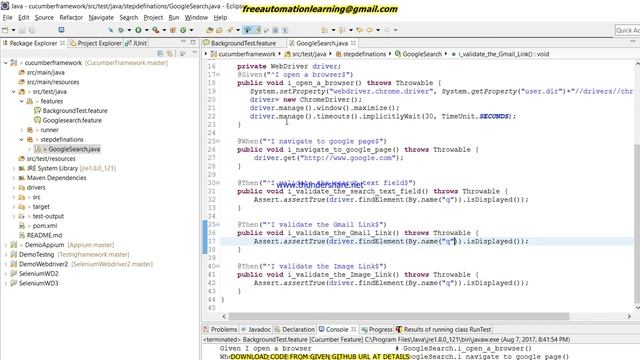Open the Search dropdown arrow
640x360 pixels.
coord(238,30)
